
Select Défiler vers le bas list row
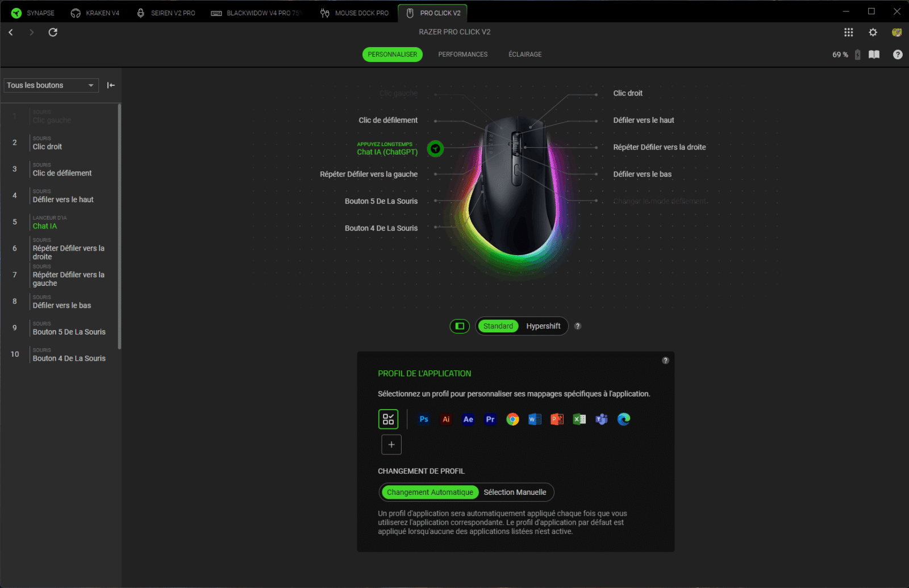pos(59,302)
